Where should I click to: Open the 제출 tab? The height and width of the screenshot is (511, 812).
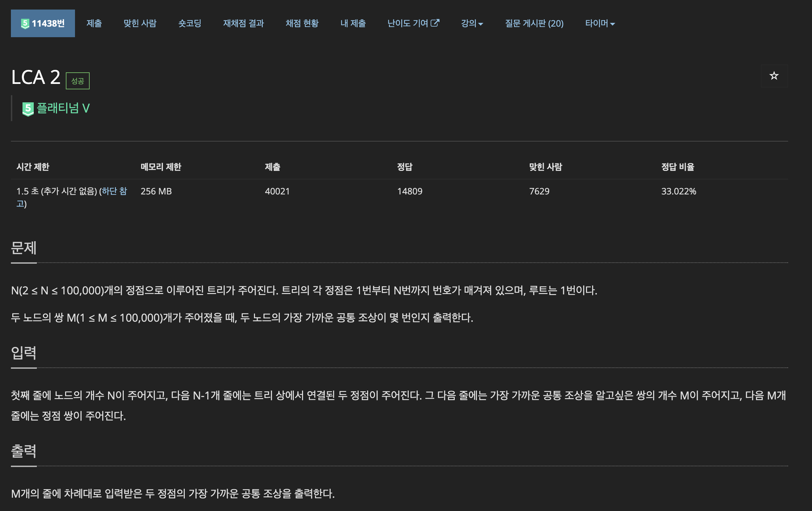(x=94, y=23)
